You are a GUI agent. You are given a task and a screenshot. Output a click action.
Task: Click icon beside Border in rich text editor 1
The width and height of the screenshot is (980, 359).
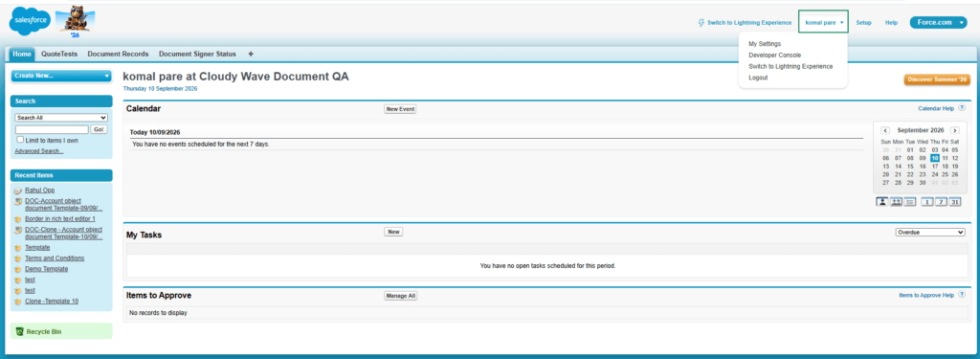[x=17, y=219]
